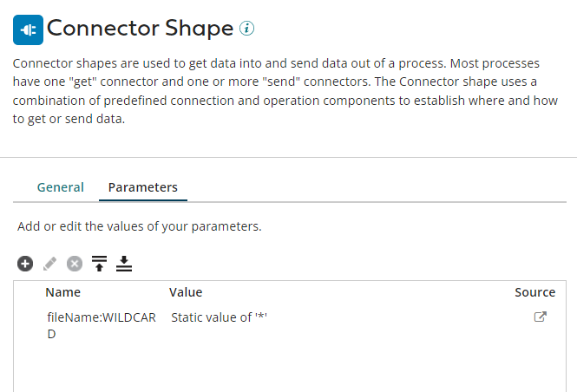This screenshot has width=577, height=392.
Task: Click the Name column header
Action: 63,292
